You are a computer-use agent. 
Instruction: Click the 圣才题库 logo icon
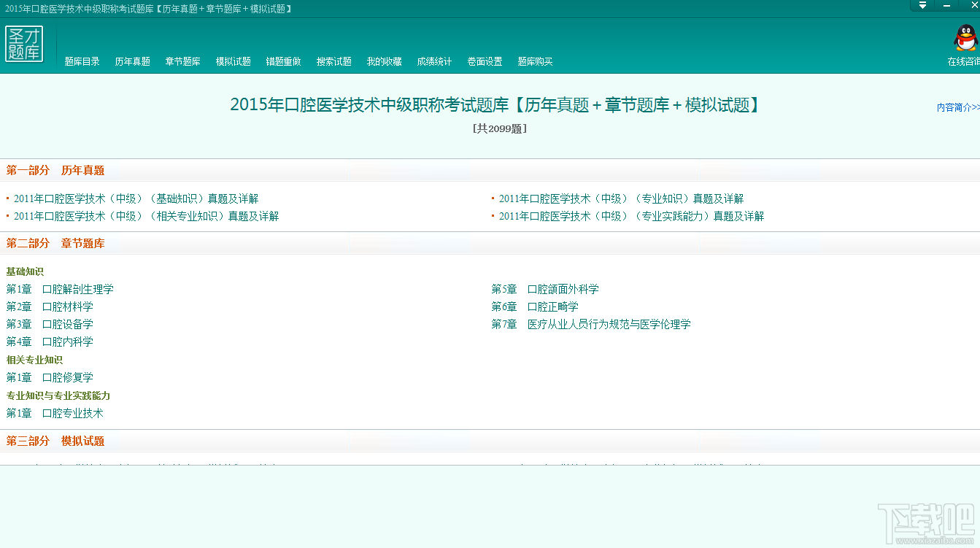pyautogui.click(x=24, y=44)
